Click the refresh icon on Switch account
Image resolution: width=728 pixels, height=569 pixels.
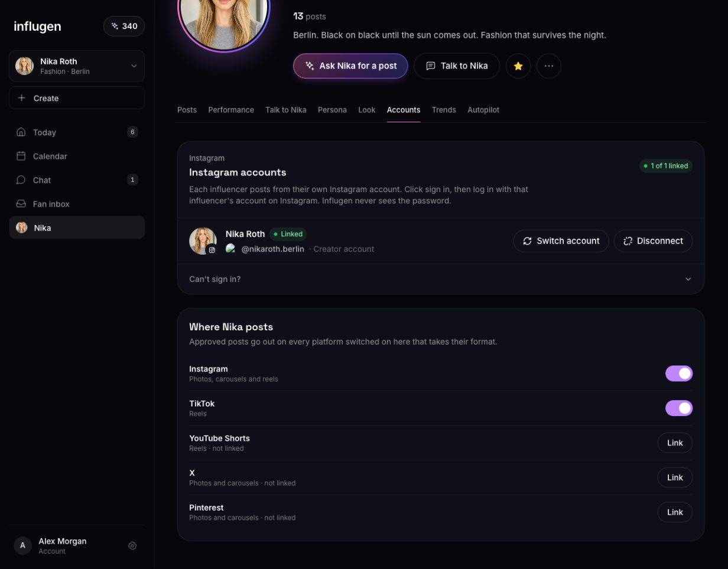tap(528, 241)
